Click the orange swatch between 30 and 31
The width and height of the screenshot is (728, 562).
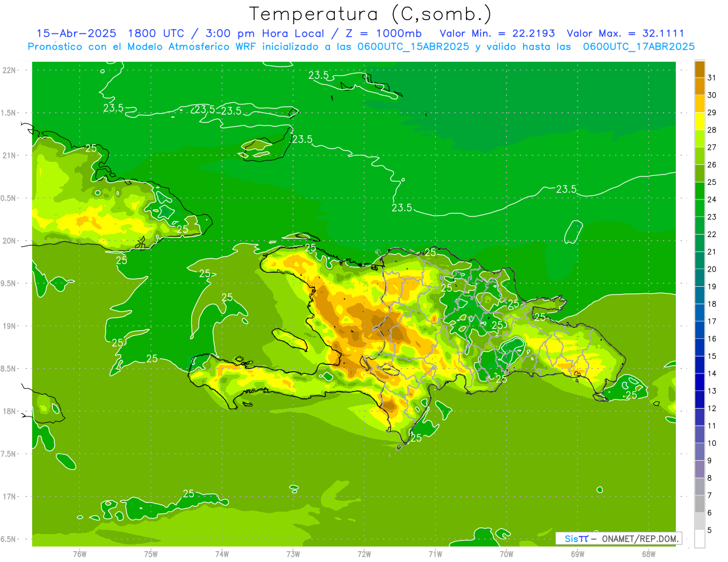pos(699,86)
